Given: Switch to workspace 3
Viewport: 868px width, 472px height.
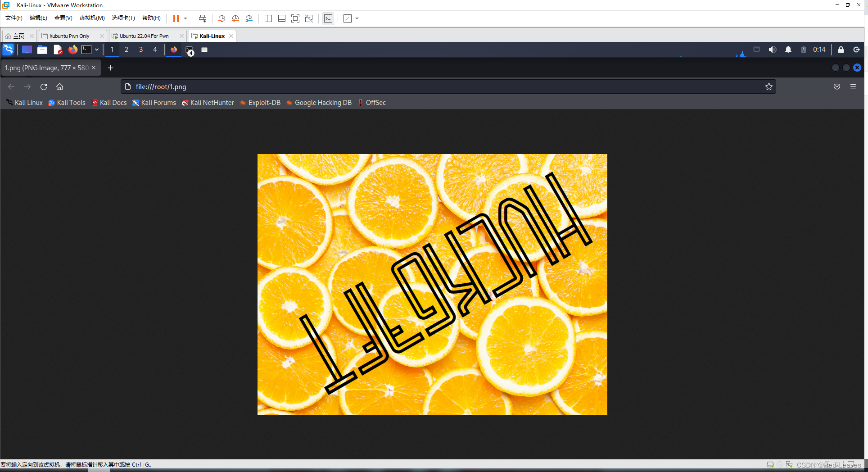Looking at the screenshot, I should 141,50.
